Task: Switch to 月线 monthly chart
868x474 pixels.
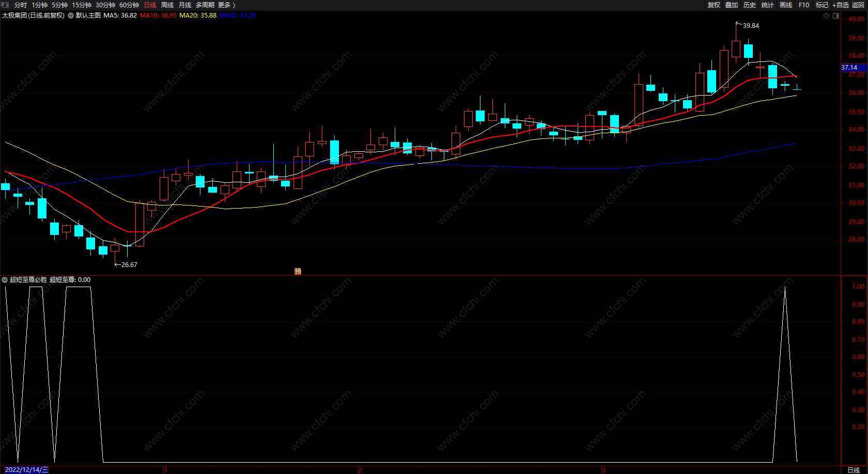Action: tap(185, 5)
